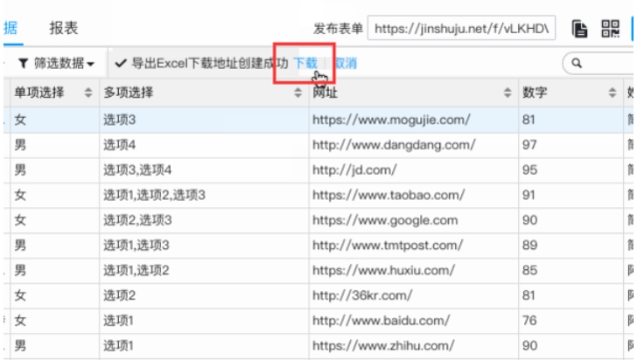
Task: Click 取消 to cancel export
Action: pos(345,63)
